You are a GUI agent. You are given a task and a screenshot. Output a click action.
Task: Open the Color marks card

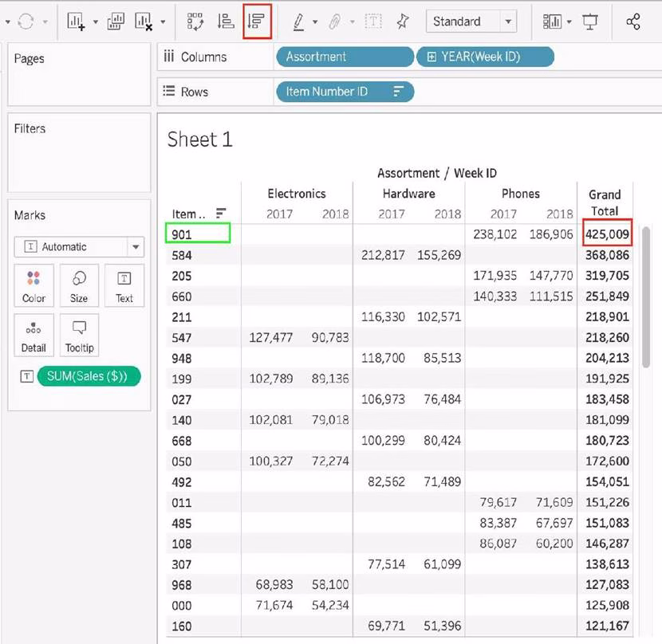(33, 286)
